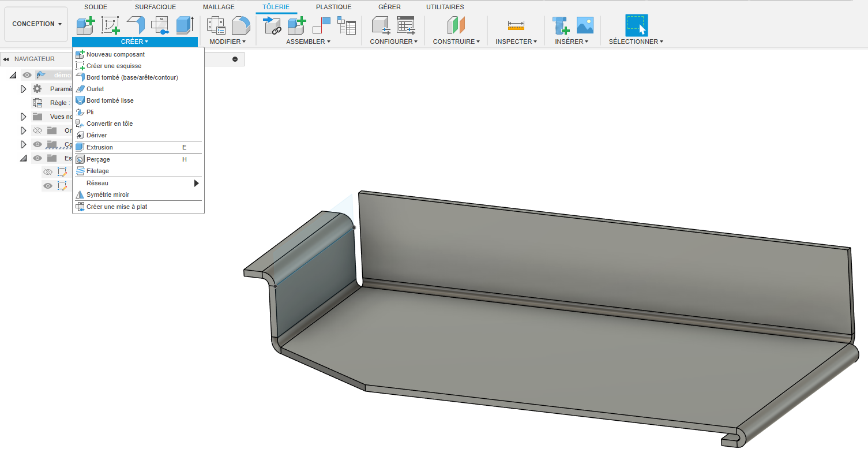Select the flange tool icon in toolbar
The image size is (868, 460).
coord(136,25)
